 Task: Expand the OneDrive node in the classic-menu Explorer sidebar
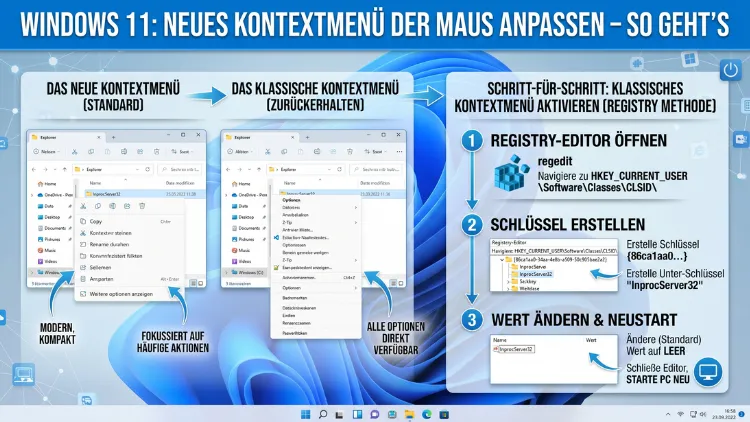coord(226,195)
